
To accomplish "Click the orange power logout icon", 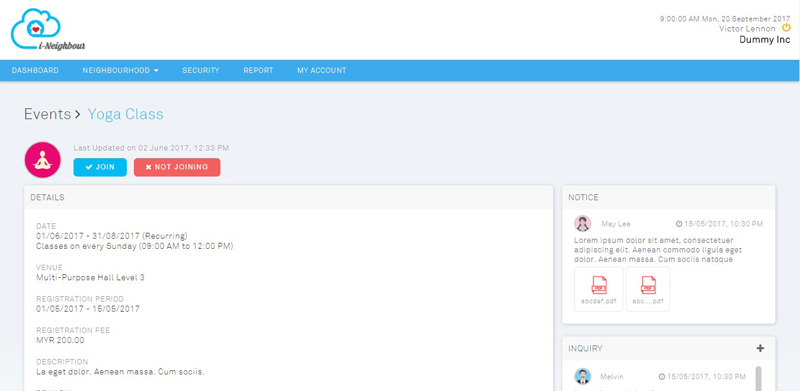I will [x=786, y=28].
